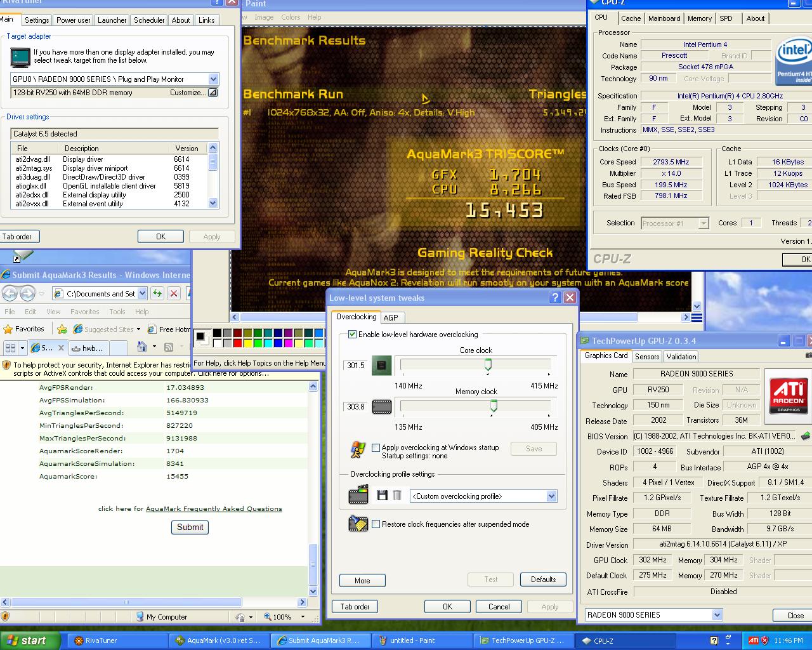Image resolution: width=812 pixels, height=650 pixels.
Task: Click the RivaTuner Customize arrow icon
Action: click(x=213, y=93)
